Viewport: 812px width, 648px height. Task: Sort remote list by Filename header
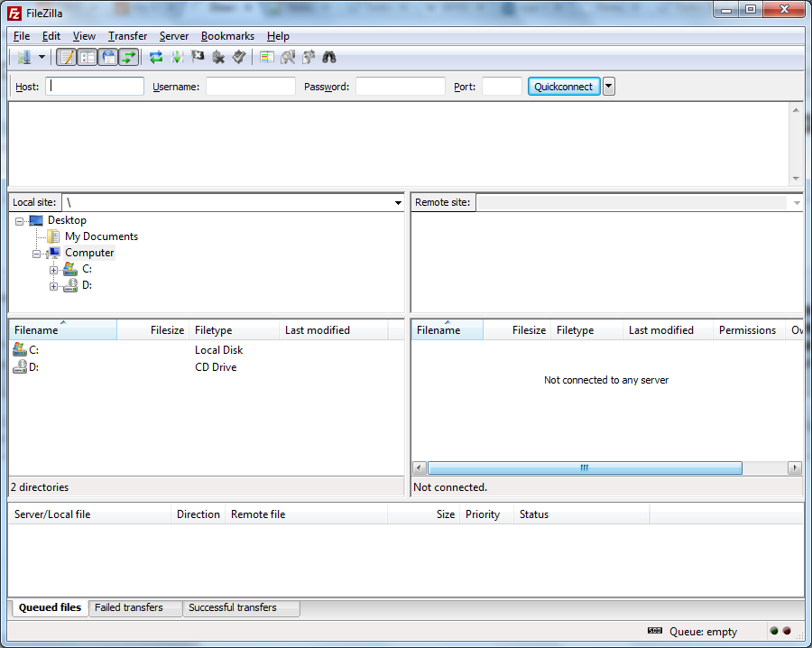click(448, 330)
